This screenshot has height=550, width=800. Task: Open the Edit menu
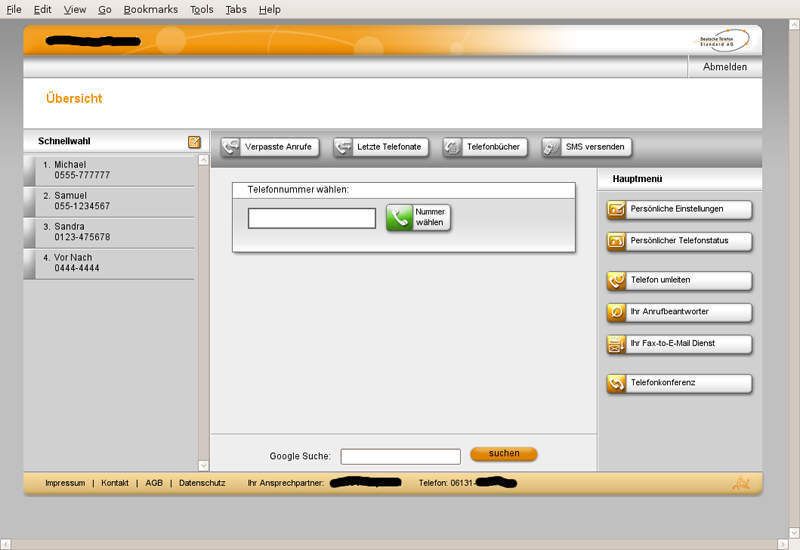click(x=42, y=9)
